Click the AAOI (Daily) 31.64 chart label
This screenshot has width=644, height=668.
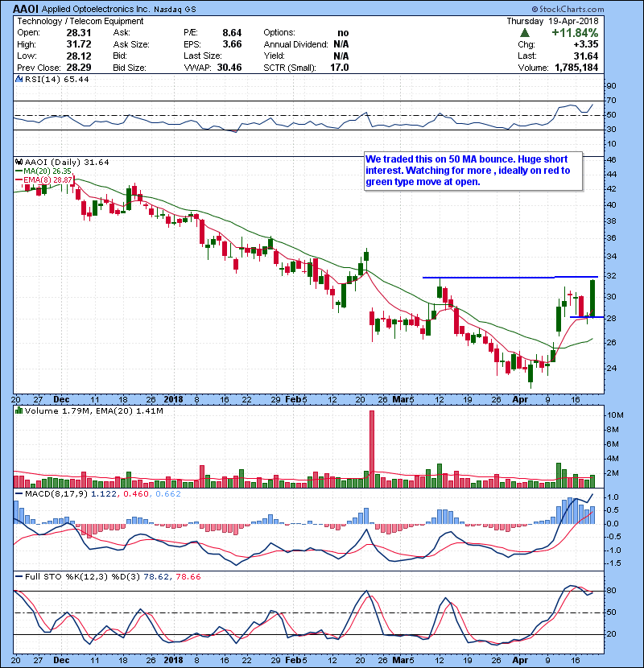[x=67, y=163]
